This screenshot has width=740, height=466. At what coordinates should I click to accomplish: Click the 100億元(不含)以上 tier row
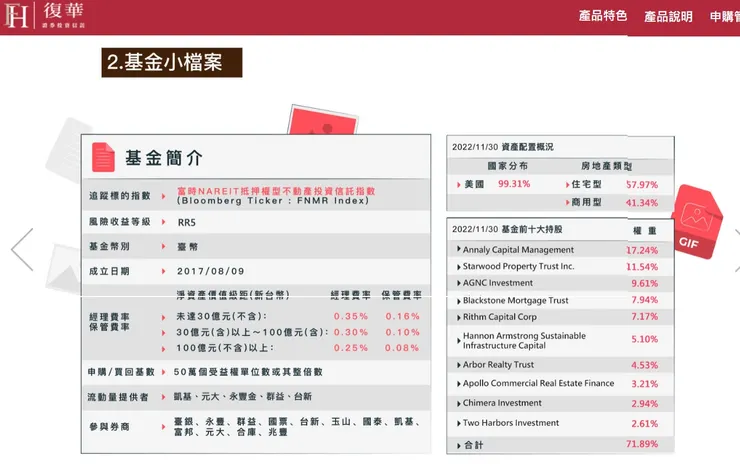225,348
